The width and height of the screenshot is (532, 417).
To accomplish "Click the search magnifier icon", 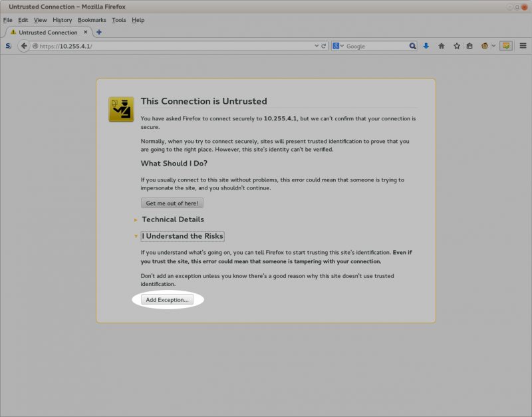I will coord(412,46).
